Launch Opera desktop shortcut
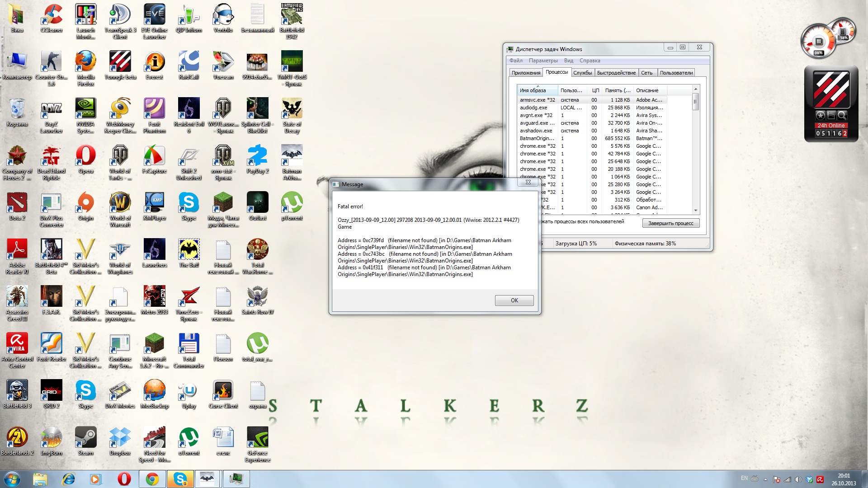 pyautogui.click(x=86, y=159)
